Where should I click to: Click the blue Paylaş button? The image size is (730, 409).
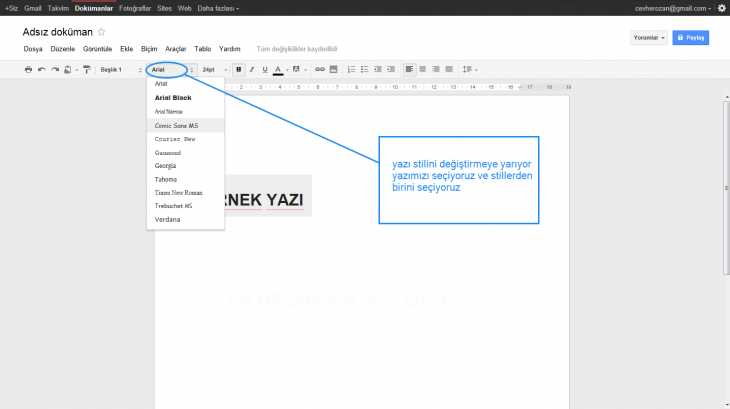click(691, 37)
